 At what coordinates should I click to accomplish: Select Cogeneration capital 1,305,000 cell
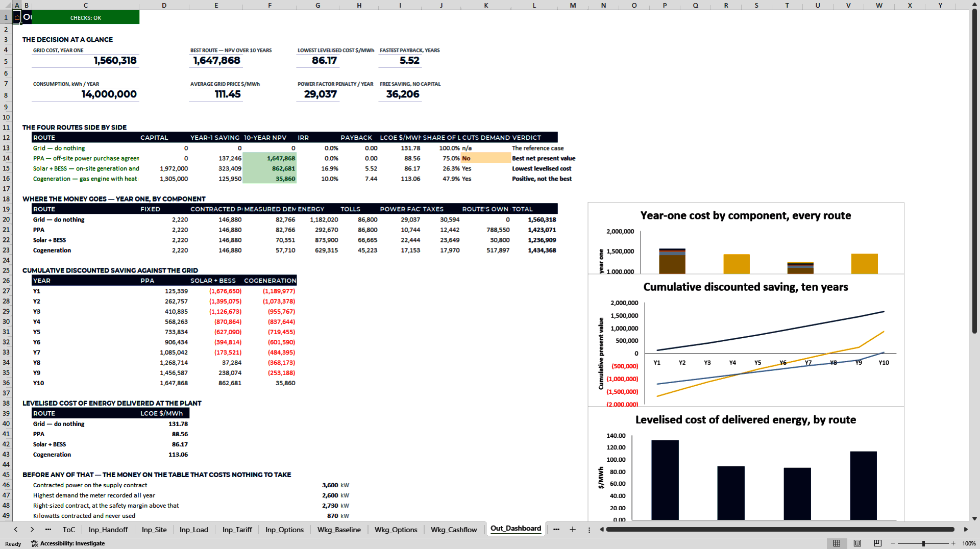pyautogui.click(x=164, y=179)
